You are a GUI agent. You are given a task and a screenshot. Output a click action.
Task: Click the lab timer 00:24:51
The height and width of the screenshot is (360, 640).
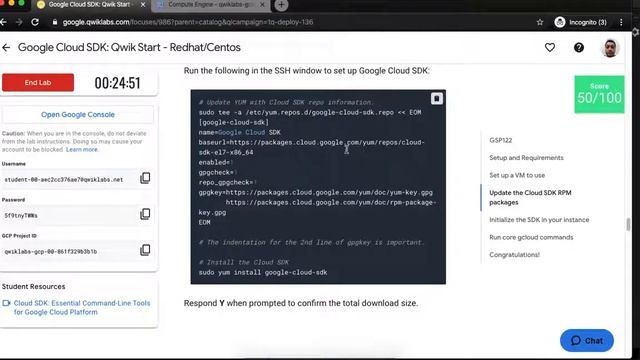(118, 83)
